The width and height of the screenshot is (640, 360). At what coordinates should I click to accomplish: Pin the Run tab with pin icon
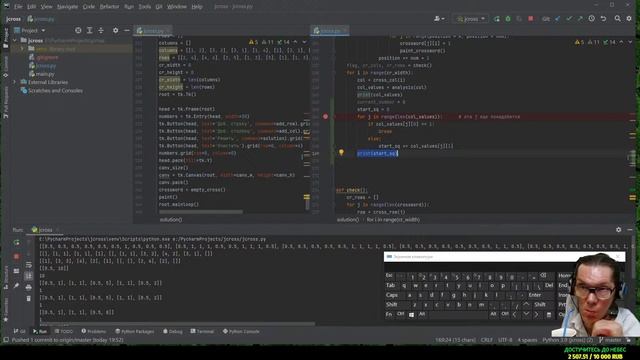(x=16, y=286)
